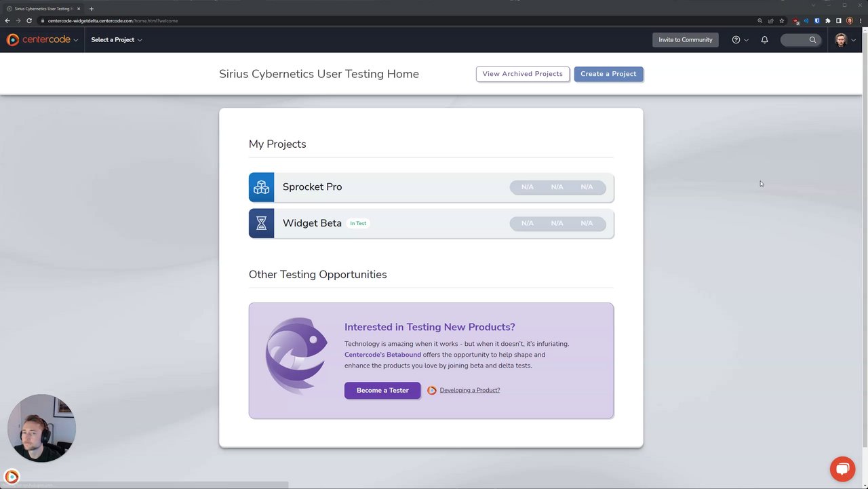Open the extensions puzzle-piece menu
Screen dimensions: 868x489
(828, 21)
